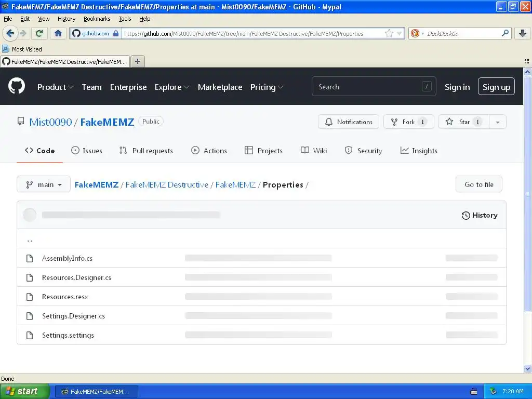The width and height of the screenshot is (532, 399).
Task: Switch to the Issues tab
Action: click(87, 151)
